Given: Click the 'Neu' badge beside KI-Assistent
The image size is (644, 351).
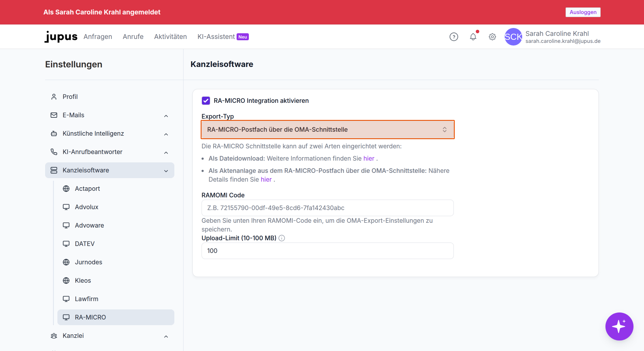Looking at the screenshot, I should click(243, 37).
